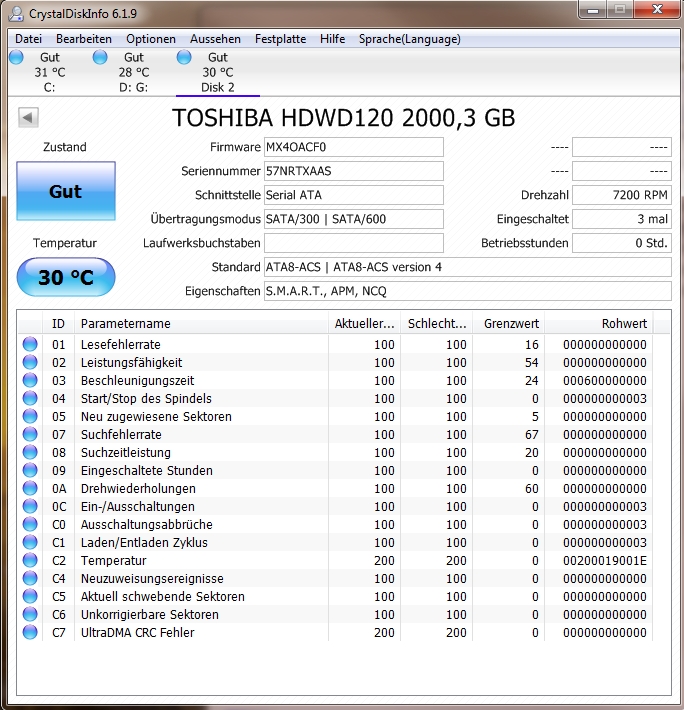Click status icon for 03 Beschleunigungszeit
Viewport: 684px width, 710px height.
pos(30,380)
